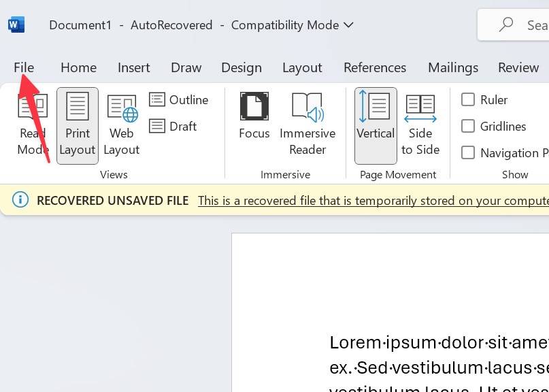Screen dimensions: 549x392
Task: Toggle the Gridlines checkbox
Action: coord(468,127)
